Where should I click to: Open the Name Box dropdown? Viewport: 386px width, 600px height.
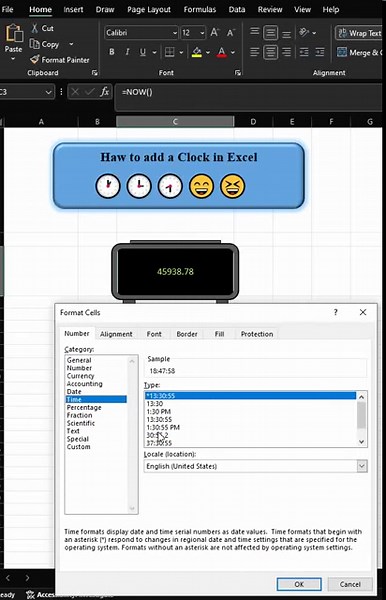coord(49,92)
